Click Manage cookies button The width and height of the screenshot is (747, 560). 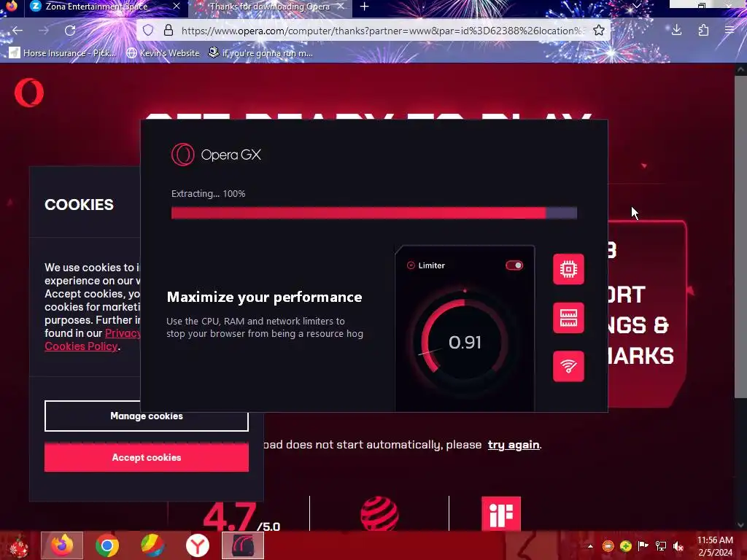[146, 416]
